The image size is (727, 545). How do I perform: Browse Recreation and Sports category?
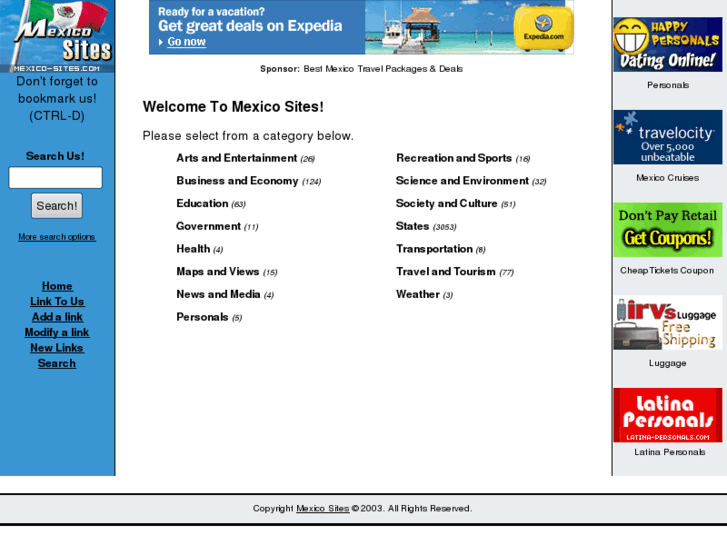(454, 158)
